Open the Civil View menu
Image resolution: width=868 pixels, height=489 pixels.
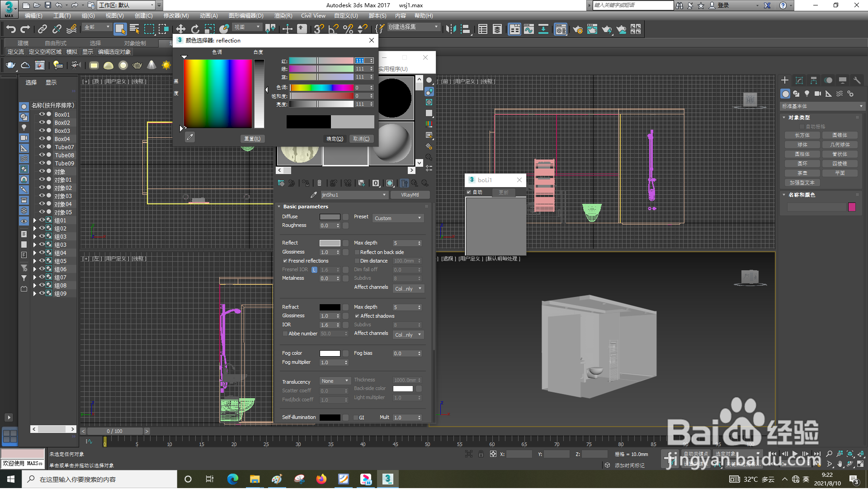(313, 16)
